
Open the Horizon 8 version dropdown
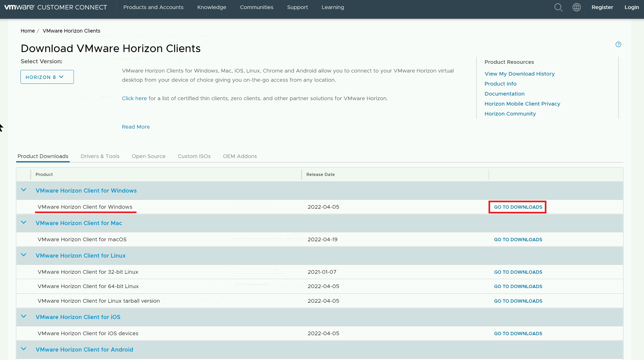(x=47, y=77)
